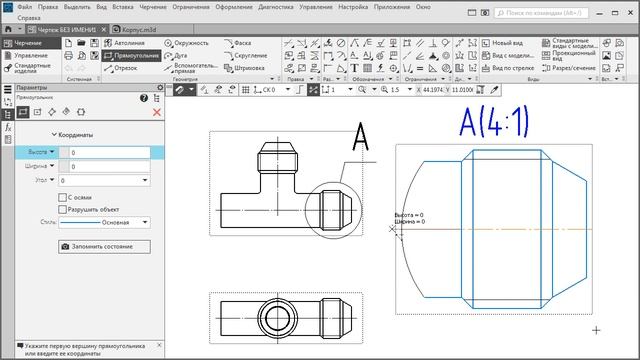Open Параметры panel settings gear
Viewport: 640px width, 360px height.
pos(160,87)
